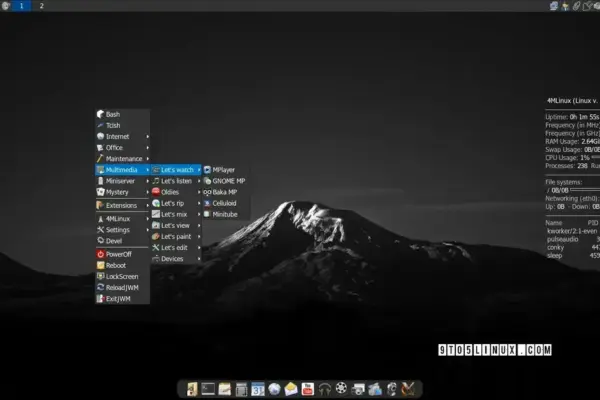600x400 pixels.
Task: Click the Uptime reading in Conky
Action: coord(572,117)
